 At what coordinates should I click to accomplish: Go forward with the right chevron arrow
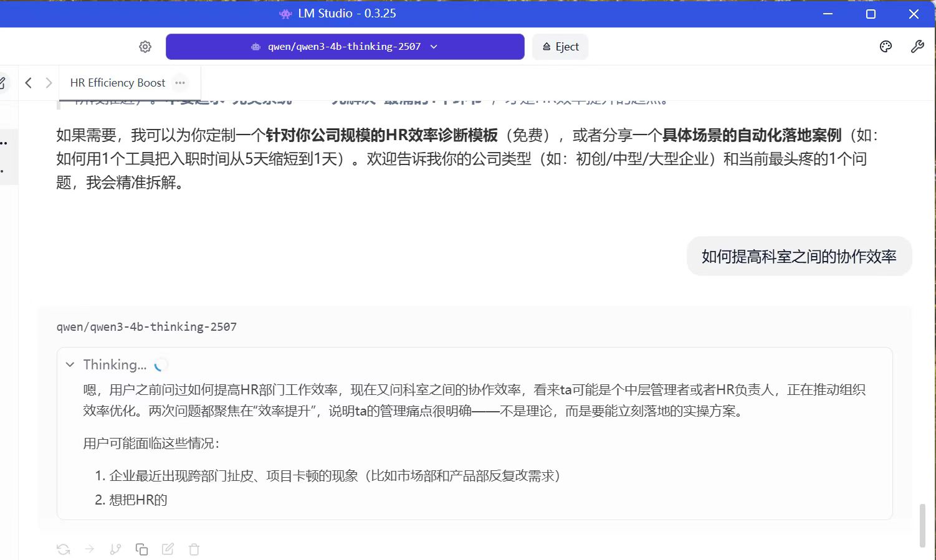[x=49, y=83]
